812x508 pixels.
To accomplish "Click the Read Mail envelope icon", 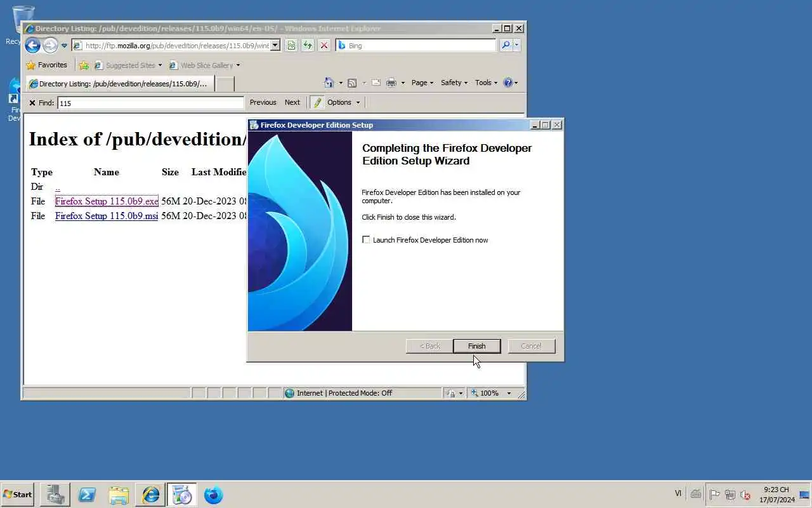I will 376,83.
